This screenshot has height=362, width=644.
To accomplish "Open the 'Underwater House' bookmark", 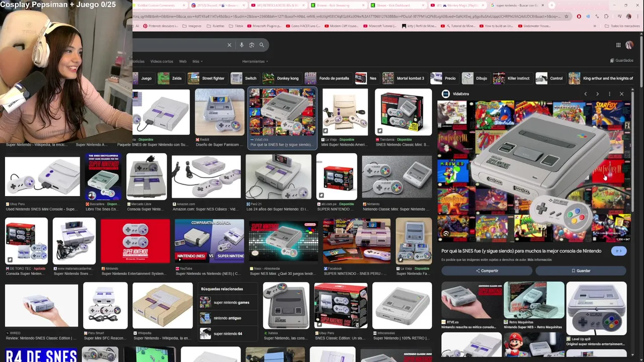I will point(534,26).
